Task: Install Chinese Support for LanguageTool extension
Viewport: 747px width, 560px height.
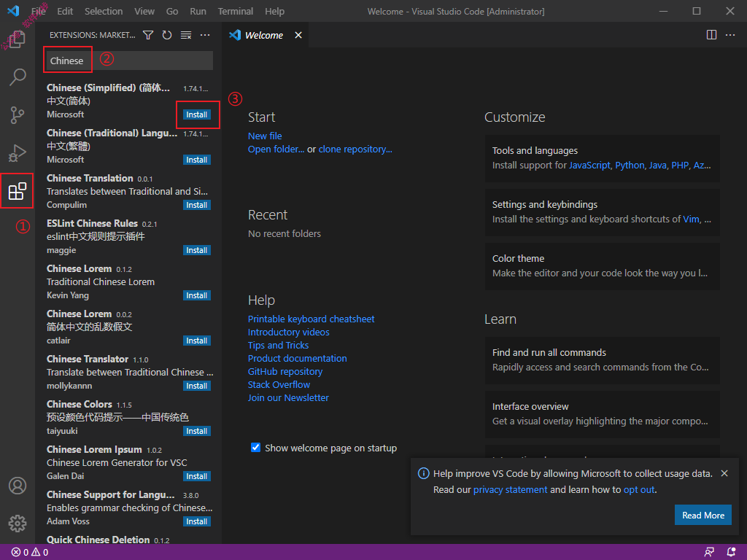Action: pos(197,522)
